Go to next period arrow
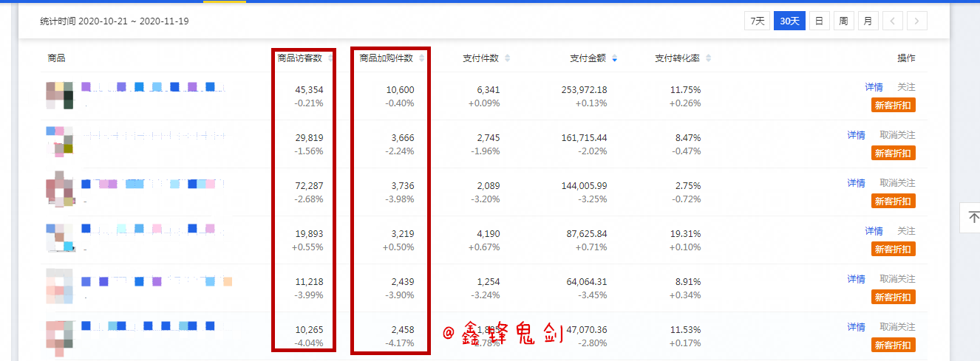Image resolution: width=980 pixels, height=361 pixels. click(x=917, y=21)
